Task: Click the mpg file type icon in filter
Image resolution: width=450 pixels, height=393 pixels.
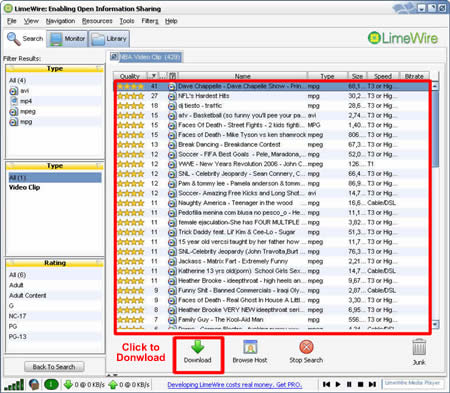Action: (x=13, y=122)
